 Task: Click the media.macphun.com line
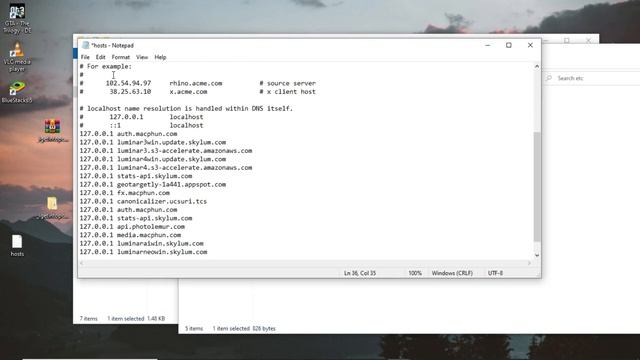130,235
